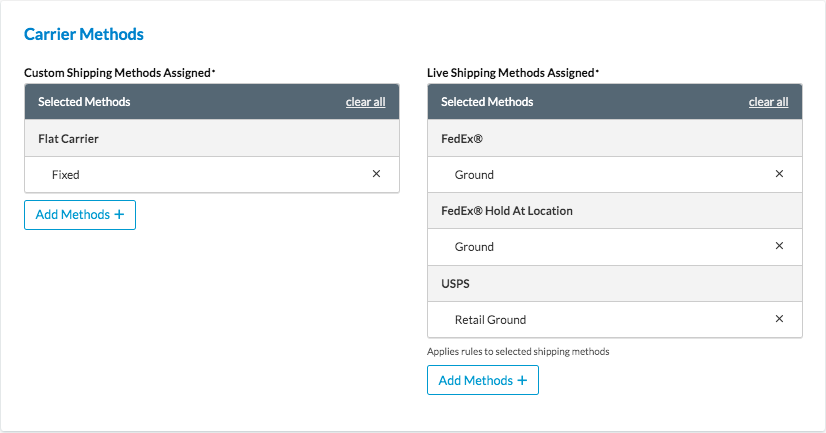Remove the Fixed method from Flat Carrier

[x=376, y=174]
